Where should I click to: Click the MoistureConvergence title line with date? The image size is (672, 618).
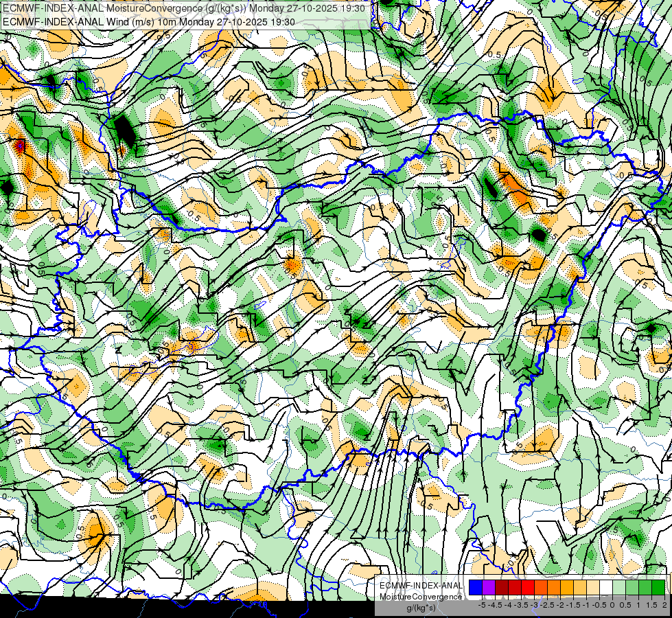coord(184,8)
